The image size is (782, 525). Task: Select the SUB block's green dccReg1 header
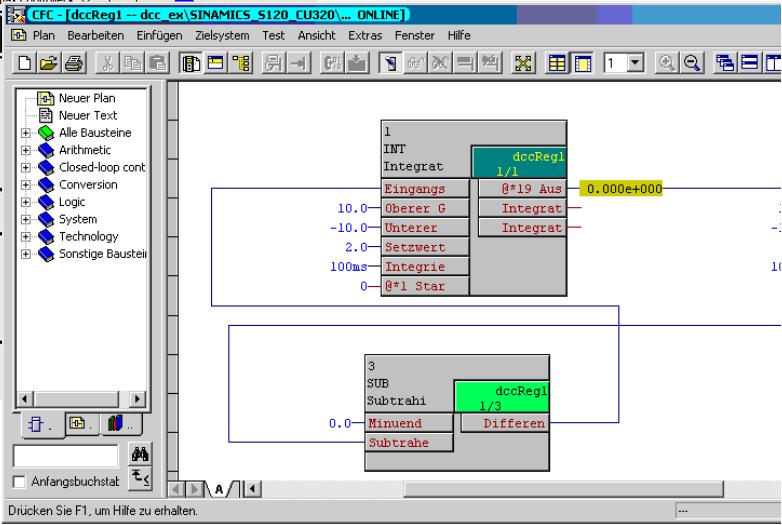[x=502, y=397]
